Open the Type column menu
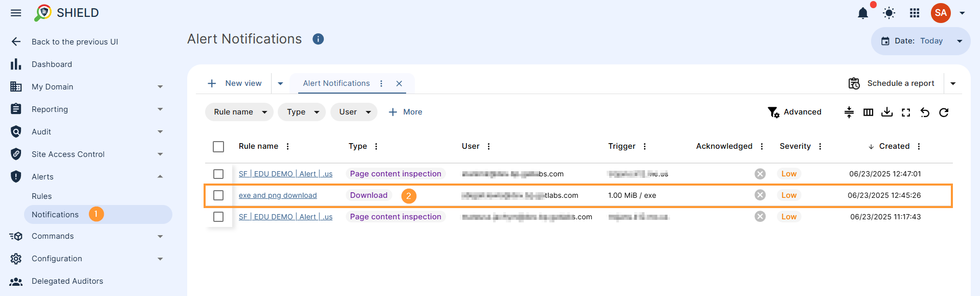 pos(376,146)
